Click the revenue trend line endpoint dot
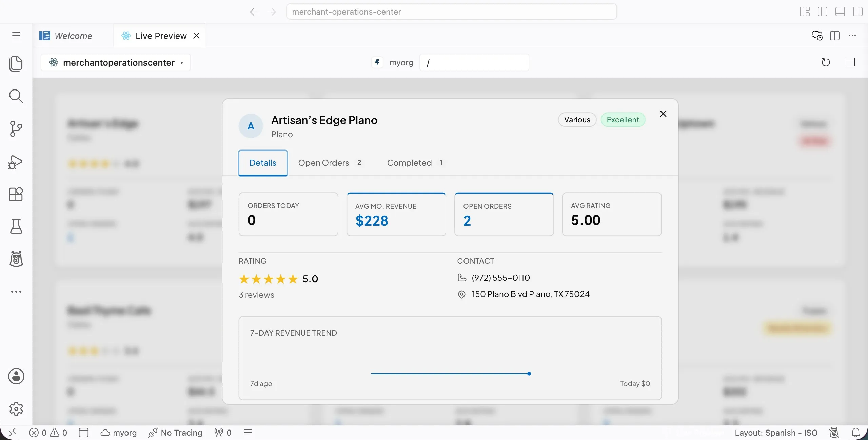868x440 pixels. (x=529, y=374)
